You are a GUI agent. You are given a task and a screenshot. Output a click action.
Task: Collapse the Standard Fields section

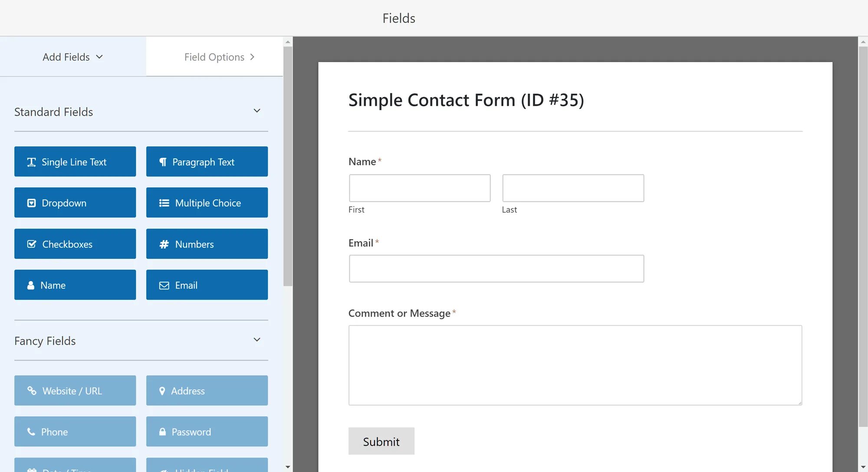point(257,111)
